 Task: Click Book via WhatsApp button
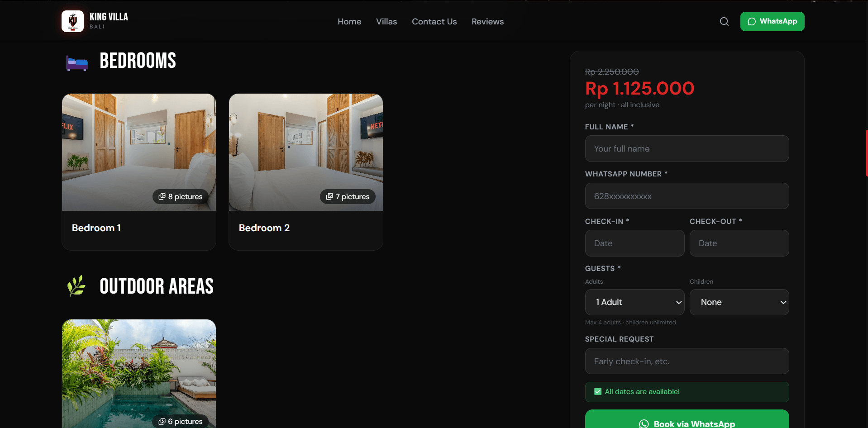pos(687,419)
